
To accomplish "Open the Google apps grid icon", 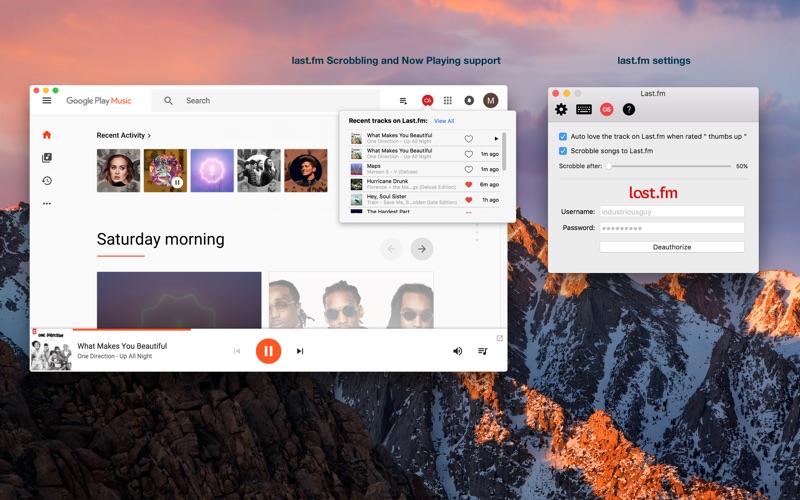I will point(448,101).
